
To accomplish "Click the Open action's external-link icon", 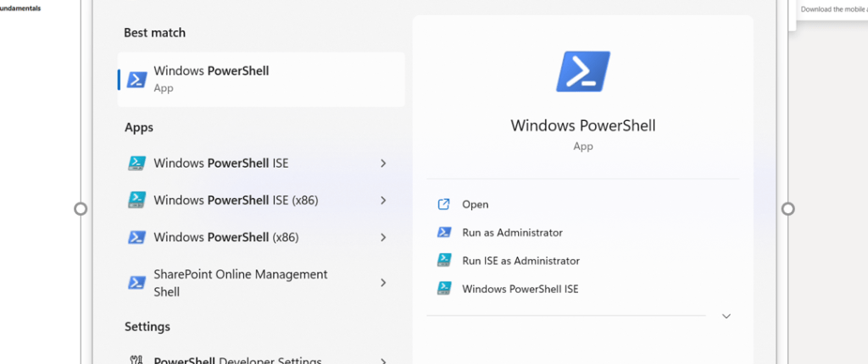I will pos(443,204).
